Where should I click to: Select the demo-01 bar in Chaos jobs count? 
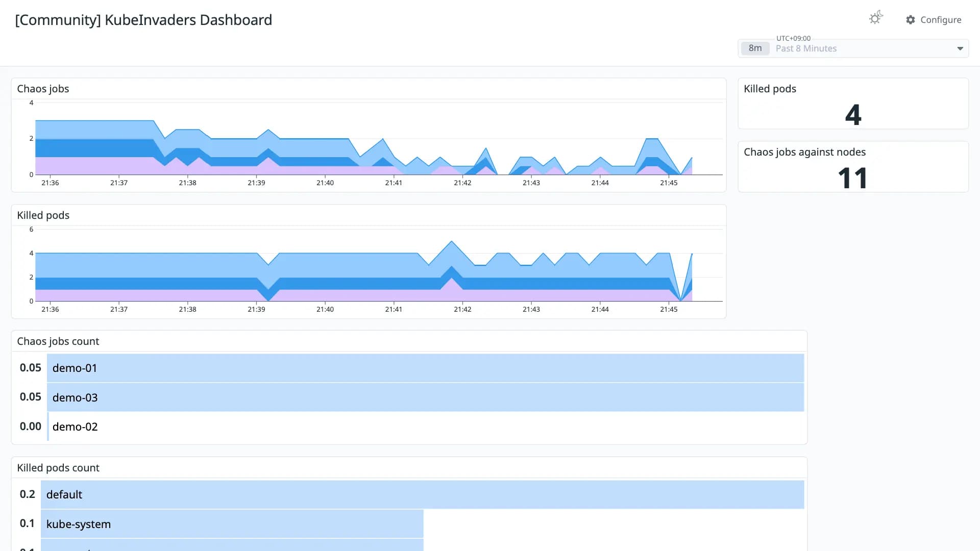(x=425, y=368)
